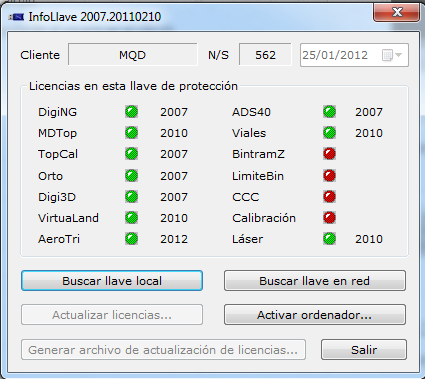Click the Buscar llave local button
The height and width of the screenshot is (379, 425).
[112, 281]
